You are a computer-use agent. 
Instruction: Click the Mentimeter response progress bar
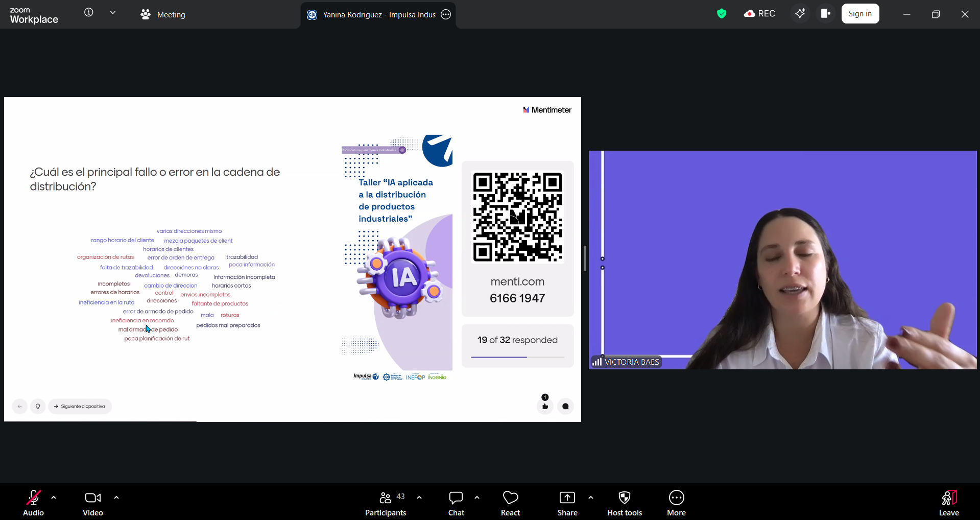517,357
